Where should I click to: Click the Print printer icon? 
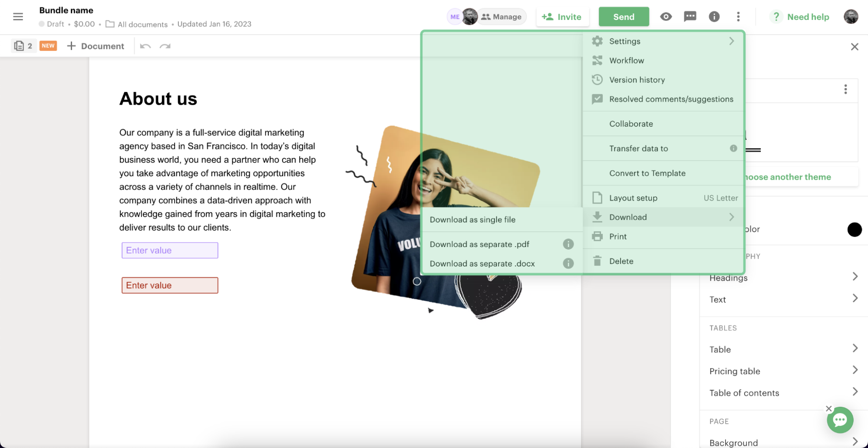coord(597,237)
